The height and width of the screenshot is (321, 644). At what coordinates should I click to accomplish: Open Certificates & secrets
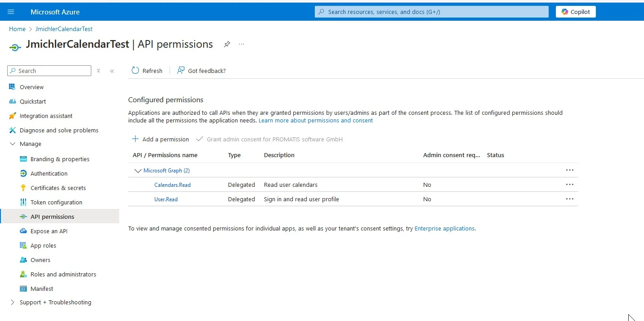[x=58, y=188]
